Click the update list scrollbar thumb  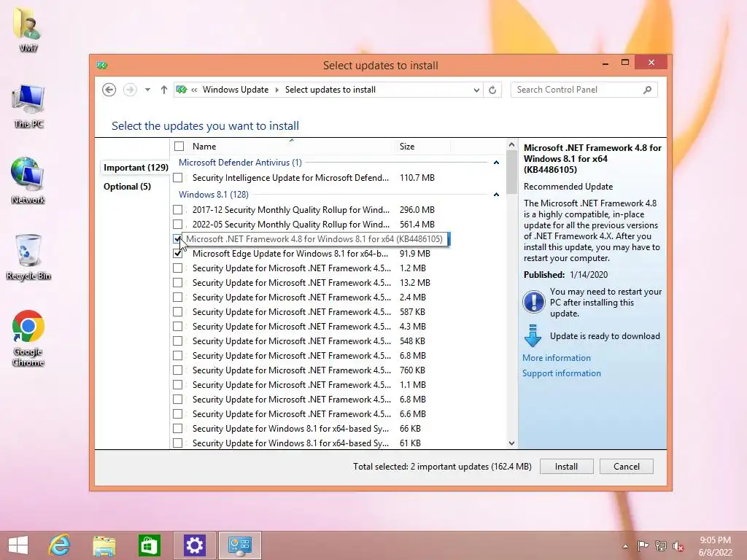coord(511,172)
